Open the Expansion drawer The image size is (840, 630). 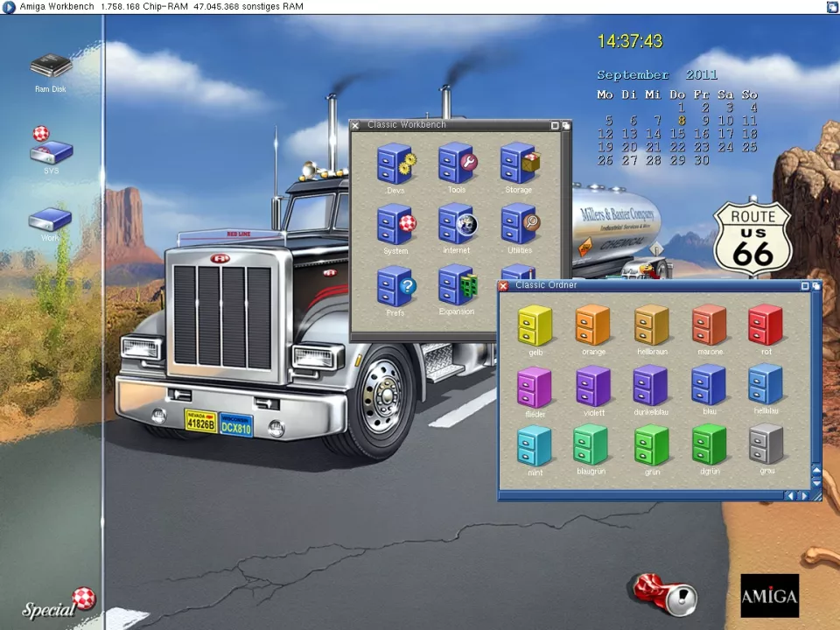tap(457, 286)
